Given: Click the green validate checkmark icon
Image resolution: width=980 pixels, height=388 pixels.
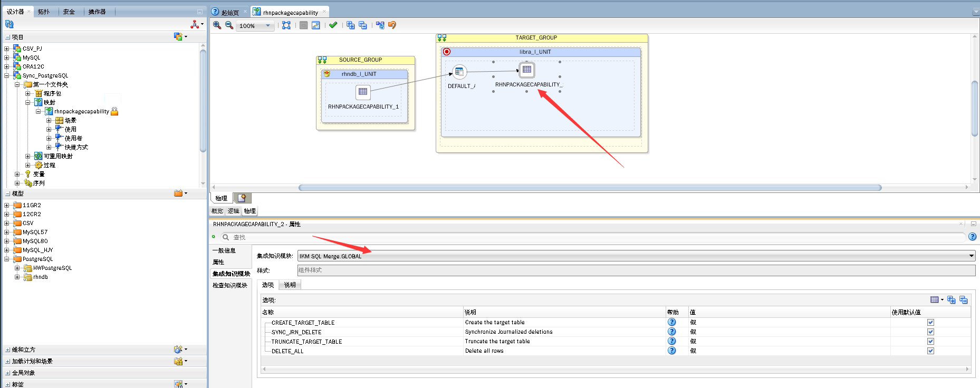Looking at the screenshot, I should pyautogui.click(x=333, y=25).
